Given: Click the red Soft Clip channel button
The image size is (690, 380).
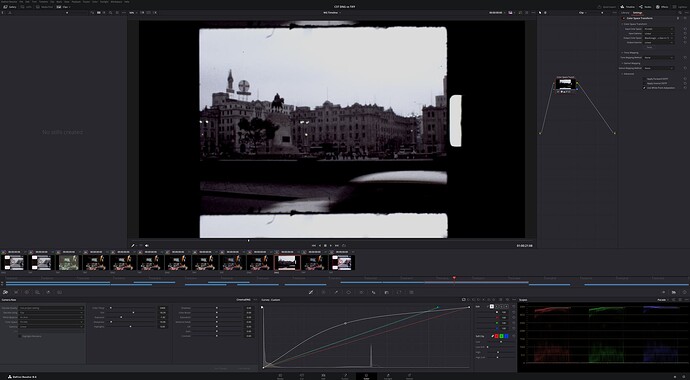Looking at the screenshot, I should 496,336.
